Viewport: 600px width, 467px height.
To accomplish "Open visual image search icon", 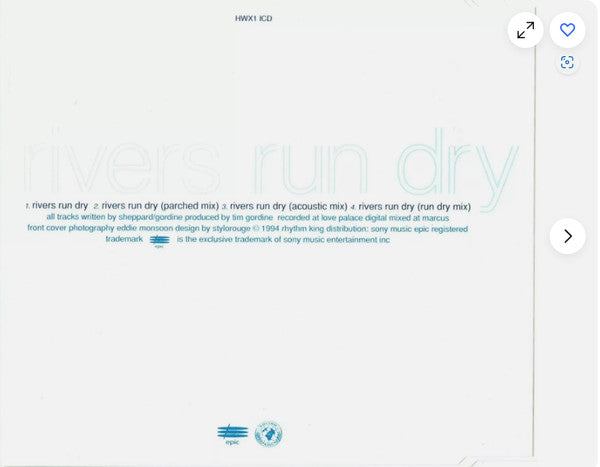I will tap(567, 62).
